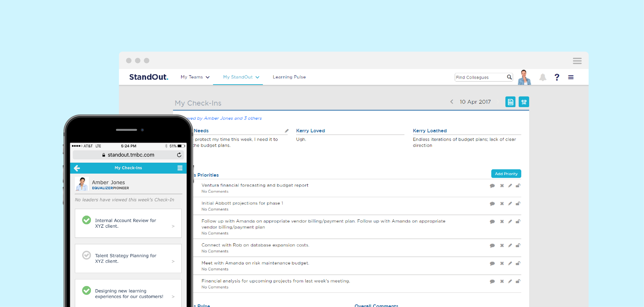The width and height of the screenshot is (644, 307).
Task: Comment on Follow up with Amanda priority
Action: pos(492,221)
